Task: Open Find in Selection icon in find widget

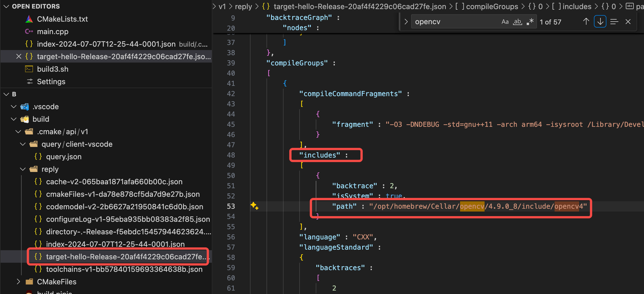Action: point(614,21)
